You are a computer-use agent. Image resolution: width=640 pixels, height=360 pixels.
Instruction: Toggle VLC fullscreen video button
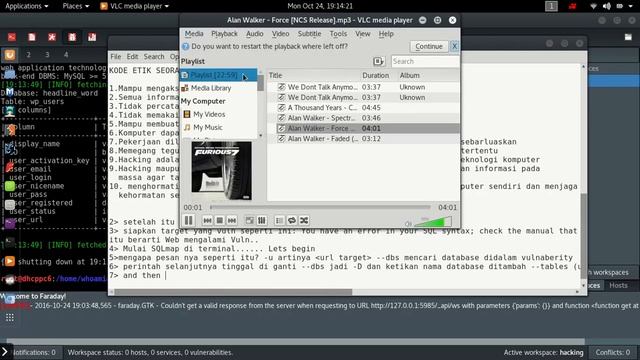click(x=249, y=220)
